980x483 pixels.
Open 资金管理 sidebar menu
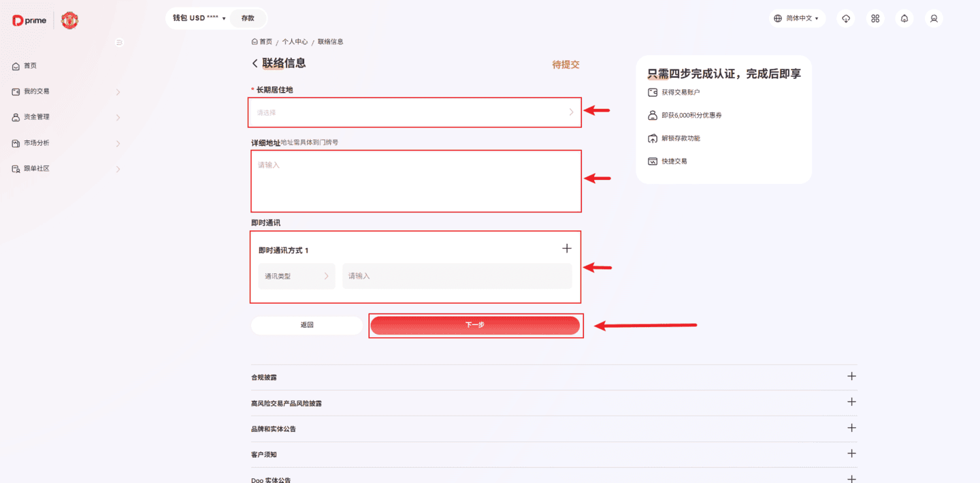[37, 117]
